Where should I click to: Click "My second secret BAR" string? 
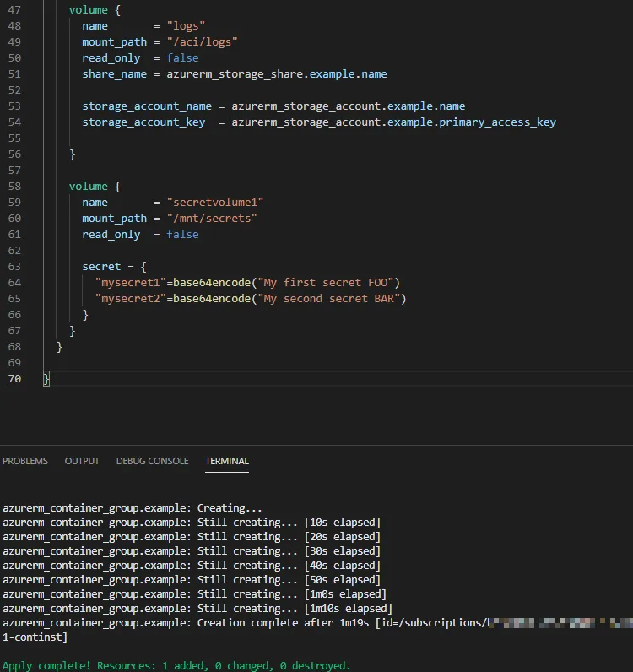pyautogui.click(x=328, y=299)
